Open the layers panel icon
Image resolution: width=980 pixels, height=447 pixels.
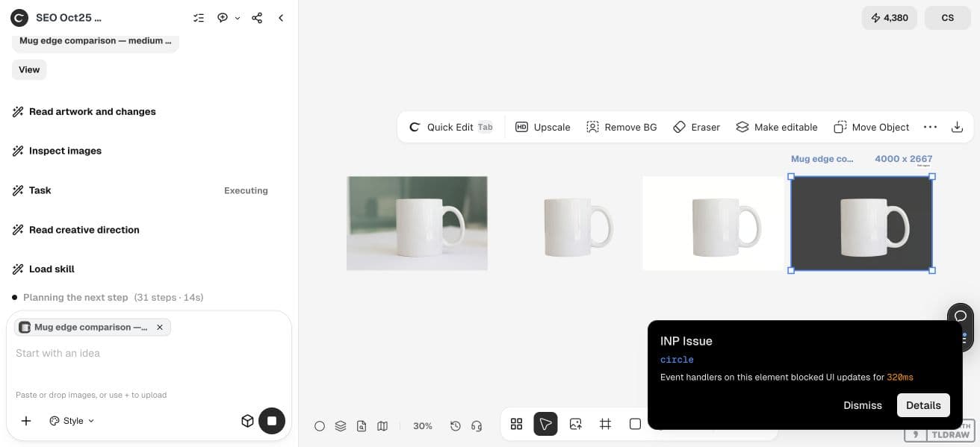click(x=341, y=425)
